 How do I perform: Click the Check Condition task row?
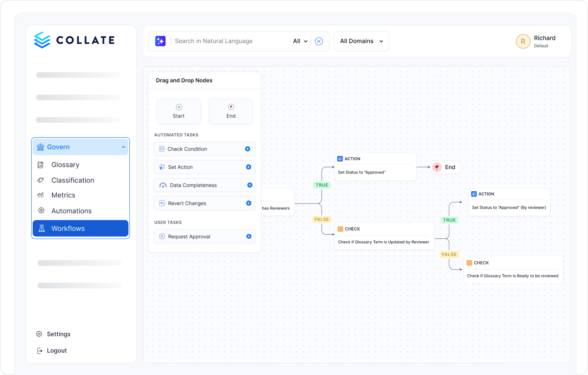click(x=205, y=149)
